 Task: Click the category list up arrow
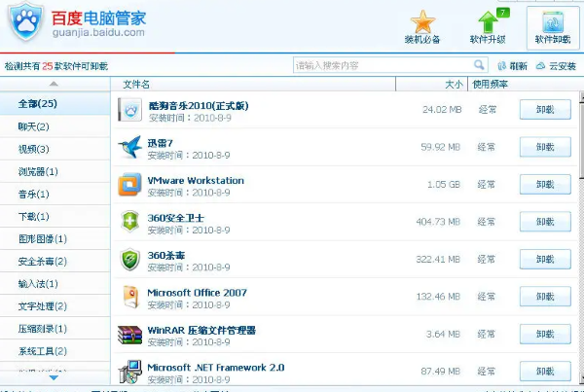click(x=54, y=84)
